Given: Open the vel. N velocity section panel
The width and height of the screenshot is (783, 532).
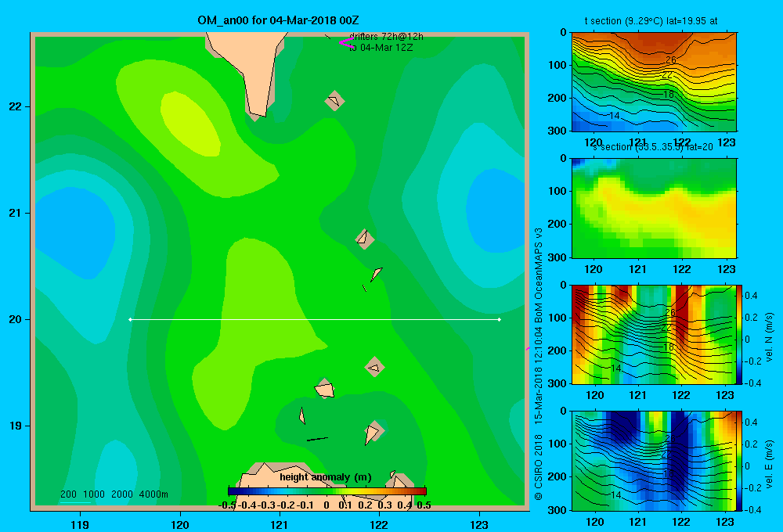Looking at the screenshot, I should tap(654, 334).
